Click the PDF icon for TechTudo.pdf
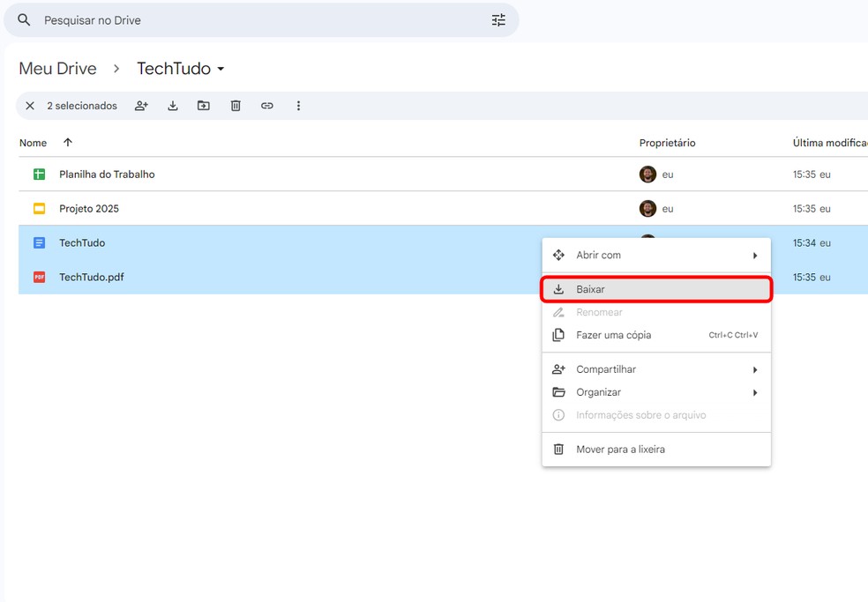Viewport: 868px width, 602px height. [x=39, y=277]
